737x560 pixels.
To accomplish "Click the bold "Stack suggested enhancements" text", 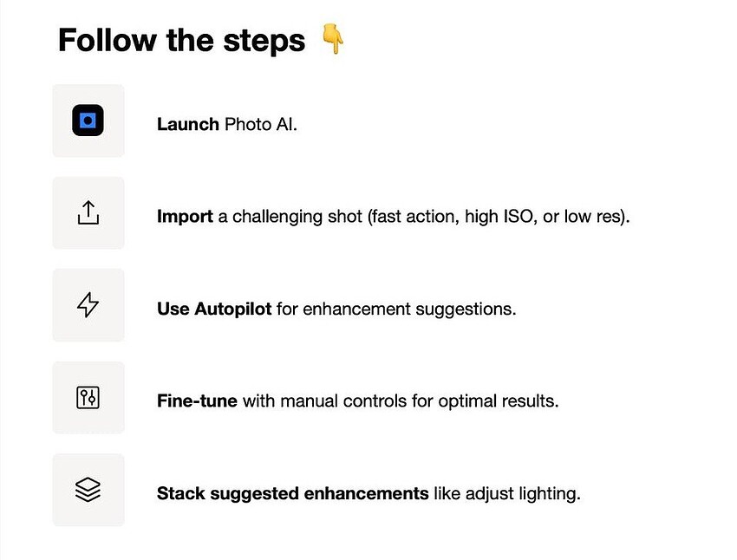I will point(292,494).
